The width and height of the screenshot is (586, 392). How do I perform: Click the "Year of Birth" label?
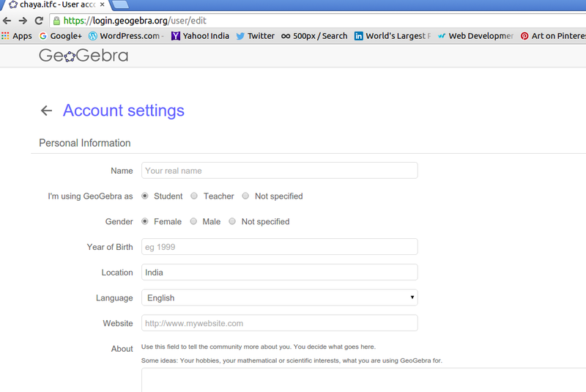(110, 247)
